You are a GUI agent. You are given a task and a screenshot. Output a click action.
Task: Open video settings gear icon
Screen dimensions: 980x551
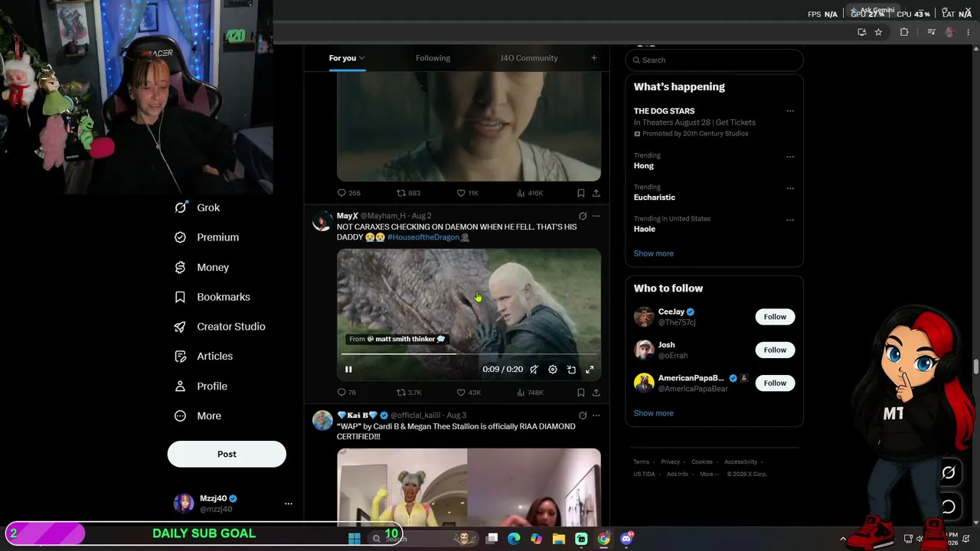pyautogui.click(x=553, y=370)
